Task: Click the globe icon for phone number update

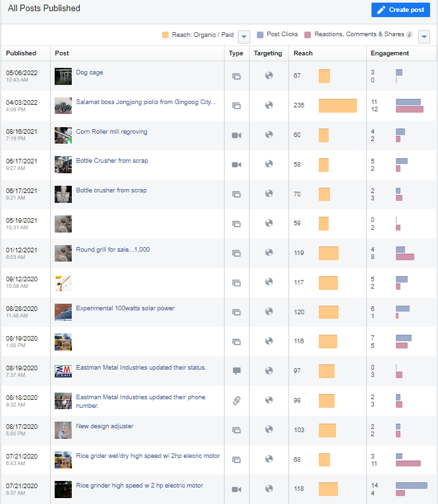Action: pyautogui.click(x=269, y=400)
